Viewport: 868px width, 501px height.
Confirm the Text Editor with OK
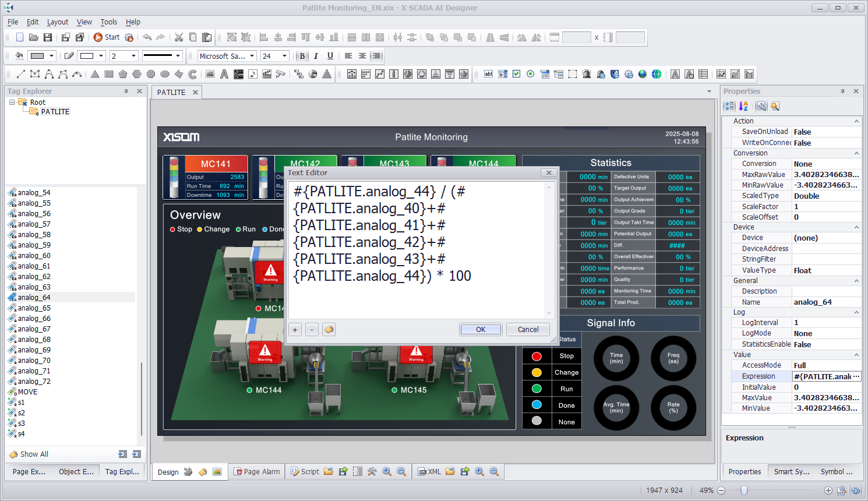click(481, 329)
